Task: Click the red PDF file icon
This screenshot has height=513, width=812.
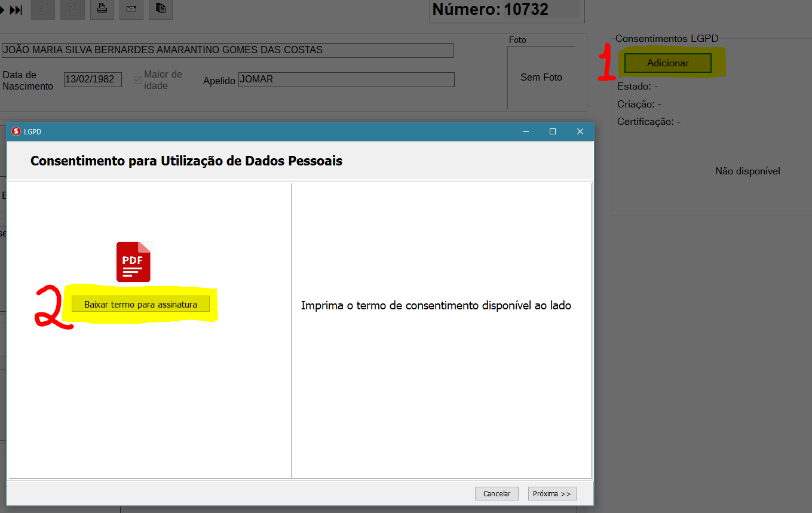Action: pos(133,262)
